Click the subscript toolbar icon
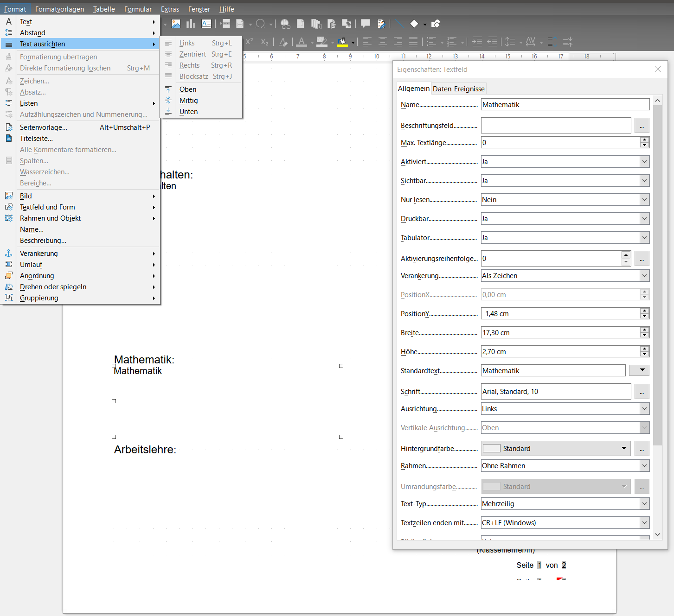Screen dimensions: 674x616 pyautogui.click(x=265, y=42)
